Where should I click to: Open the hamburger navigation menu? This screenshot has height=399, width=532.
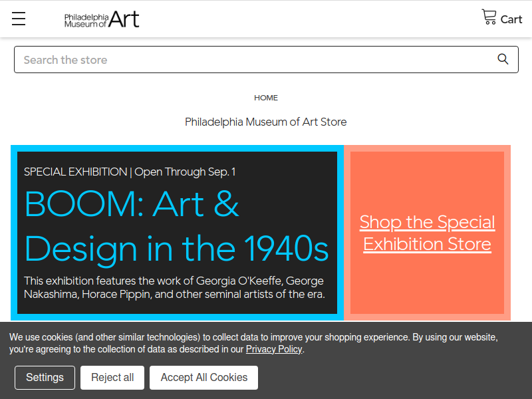coord(19,19)
